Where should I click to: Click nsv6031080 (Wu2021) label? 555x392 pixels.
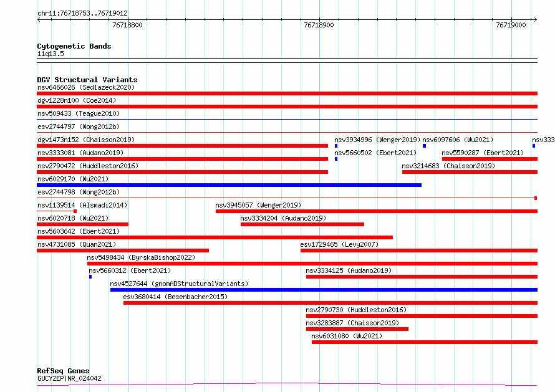pyautogui.click(x=347, y=336)
